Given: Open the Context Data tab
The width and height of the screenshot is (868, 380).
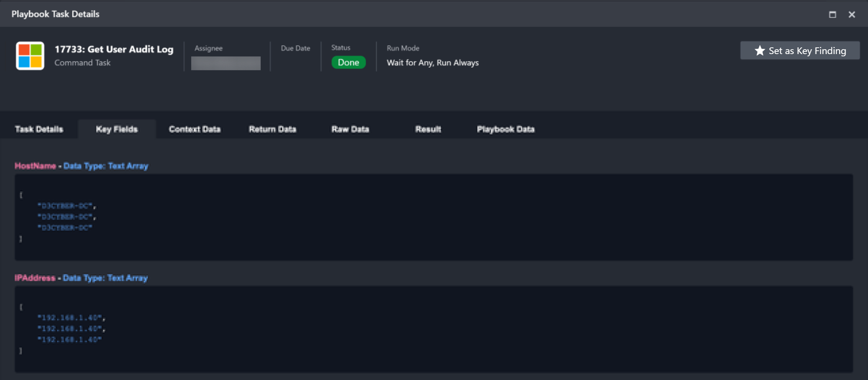Looking at the screenshot, I should 194,129.
